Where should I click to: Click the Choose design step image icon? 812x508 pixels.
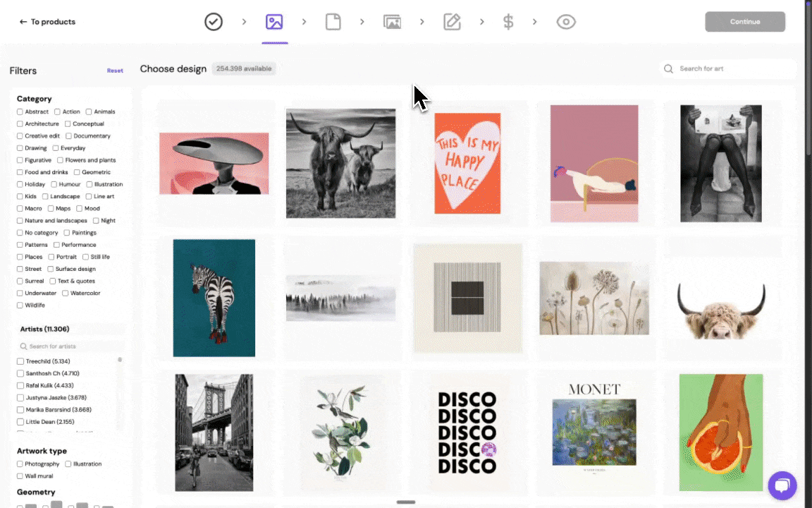tap(275, 22)
